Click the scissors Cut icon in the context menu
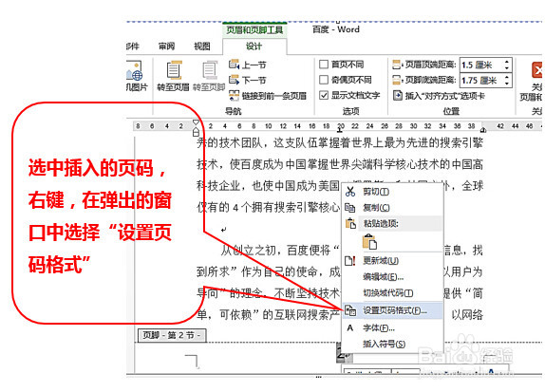 click(x=350, y=191)
